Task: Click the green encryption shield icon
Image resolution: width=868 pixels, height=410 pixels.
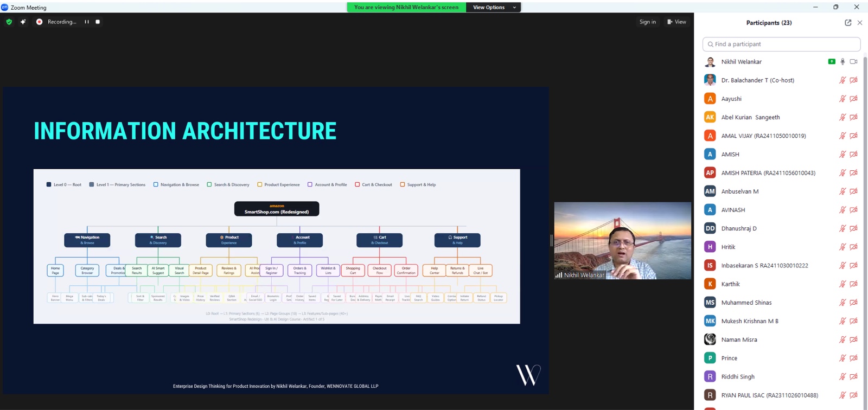Action: [x=9, y=22]
